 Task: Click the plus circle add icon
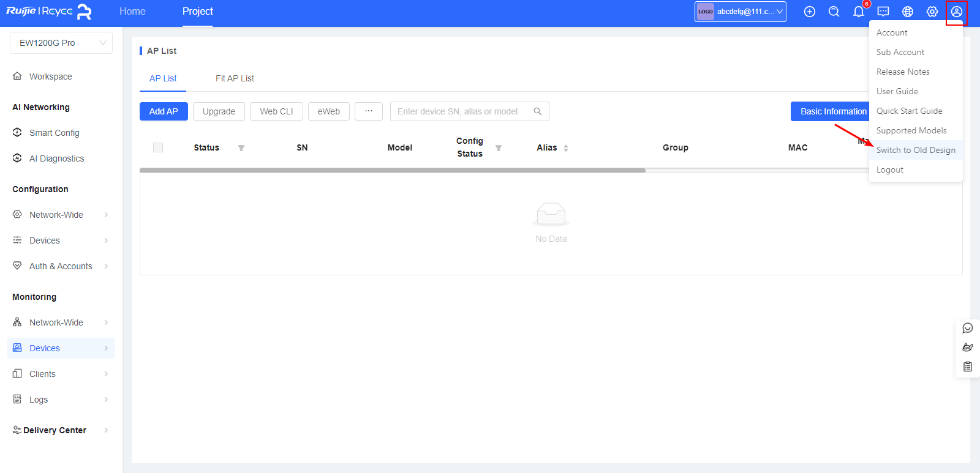(810, 12)
